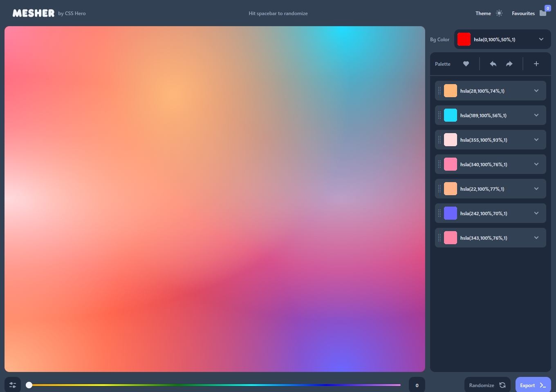Click the orange hsla(28,100%,74%,1) swatch

(x=451, y=91)
